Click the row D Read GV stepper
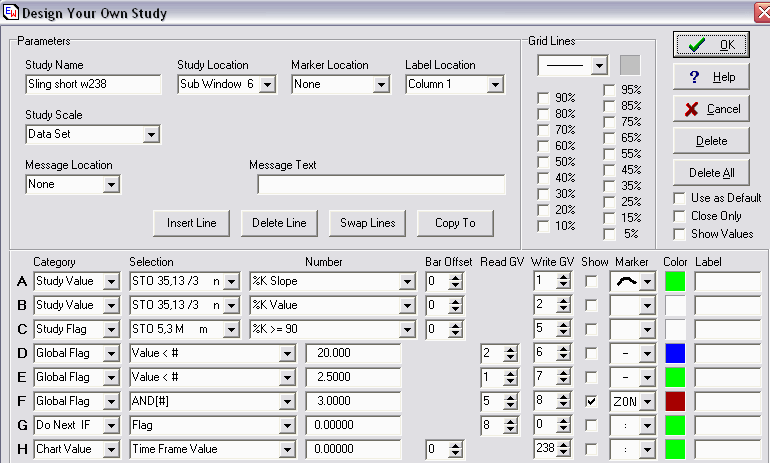770x463 pixels. click(x=510, y=354)
